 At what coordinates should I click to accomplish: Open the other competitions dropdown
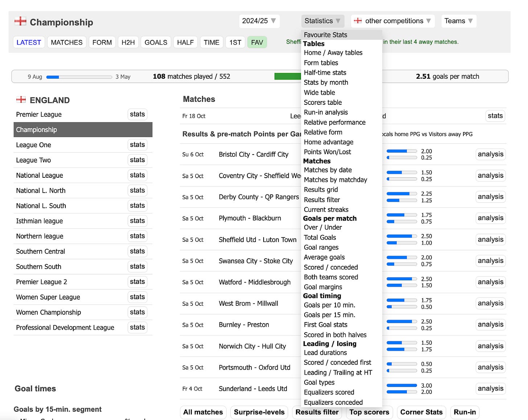point(393,21)
